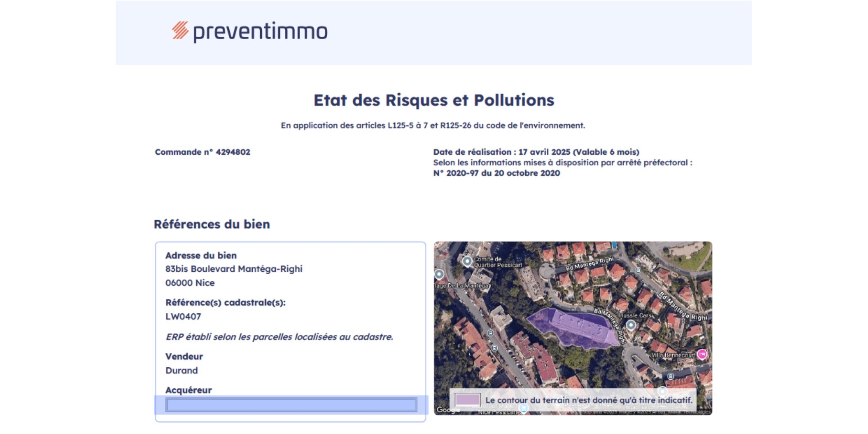Click 'N° 2020-97 du 20 octobre 2020'
Image resolution: width=868 pixels, height=434 pixels.
[x=497, y=173]
